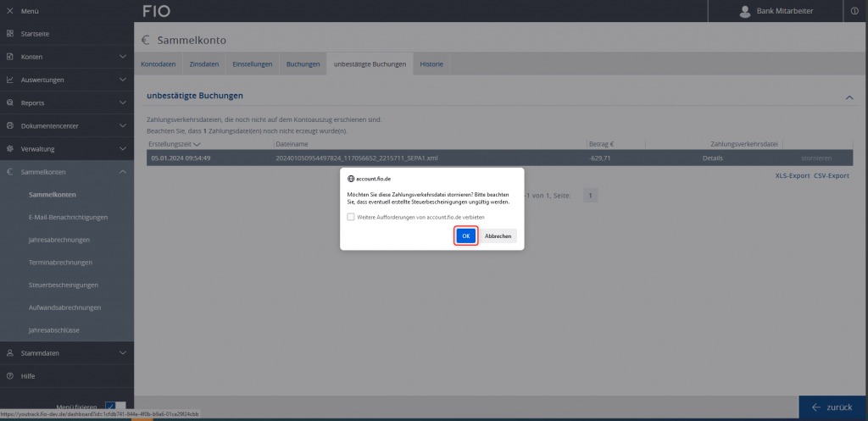Click the Auswertungen chart icon
This screenshot has height=421, width=868.
pyautogui.click(x=10, y=80)
